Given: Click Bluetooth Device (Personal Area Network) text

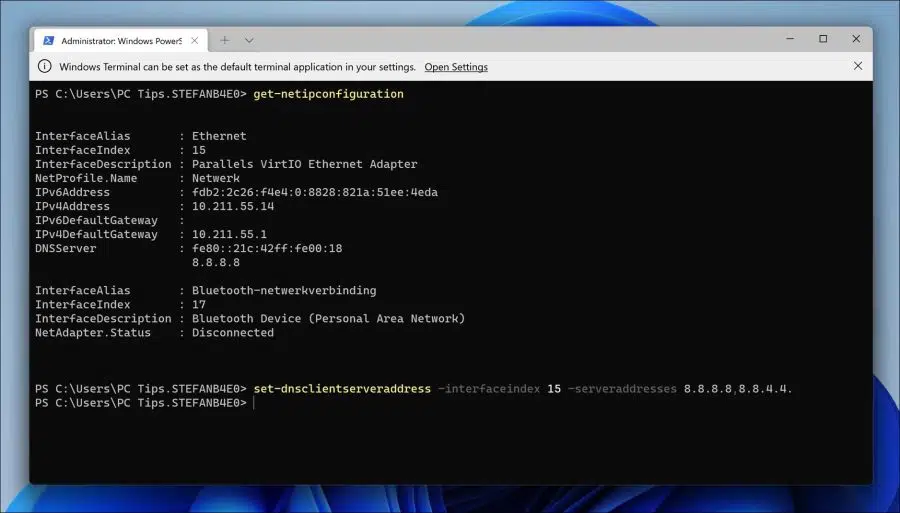Looking at the screenshot, I should tap(328, 318).
